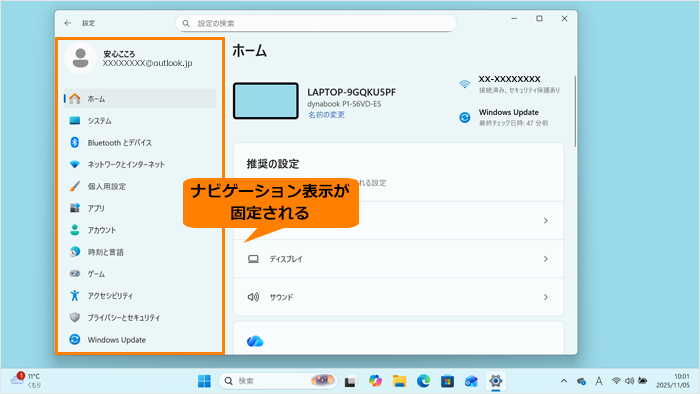Click the Settings window vertical scrollbar
The width and height of the screenshot is (700, 394).
click(575, 112)
